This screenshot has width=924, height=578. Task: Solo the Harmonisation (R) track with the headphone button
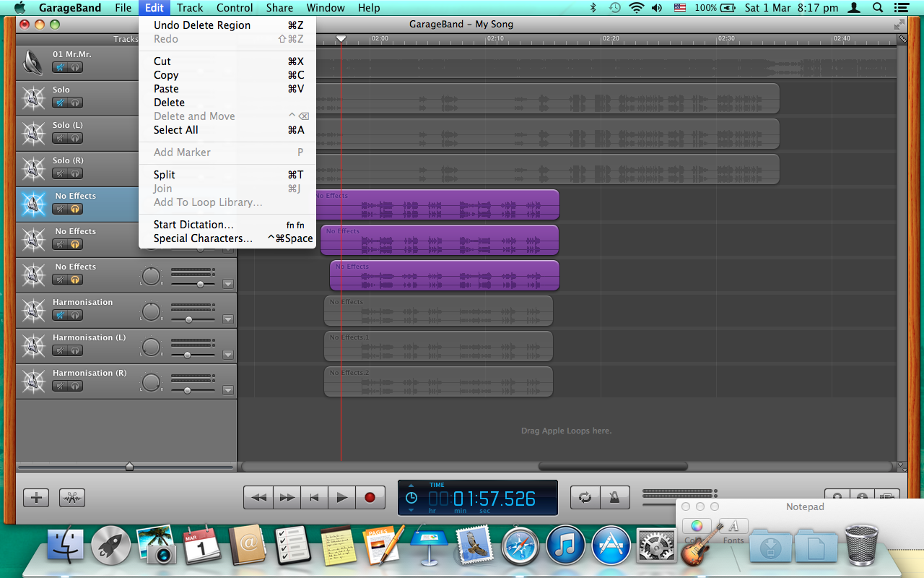click(75, 386)
